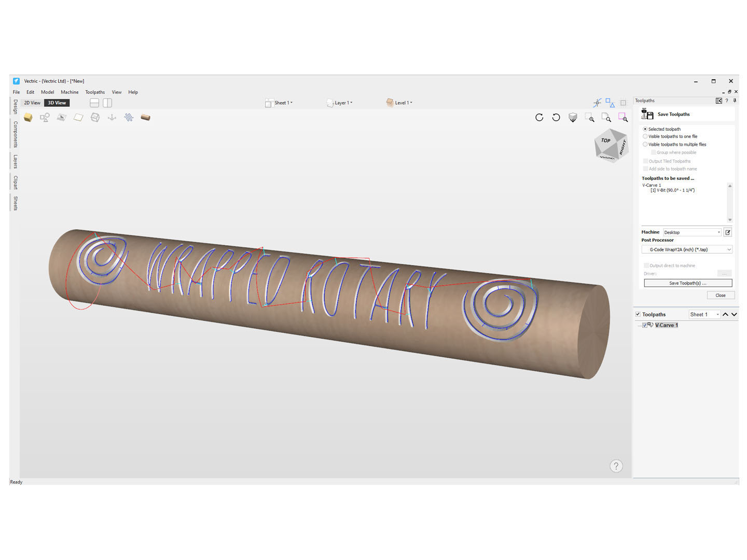747x560 pixels.
Task: Edit machine configuration with pencil icon
Action: (x=728, y=232)
